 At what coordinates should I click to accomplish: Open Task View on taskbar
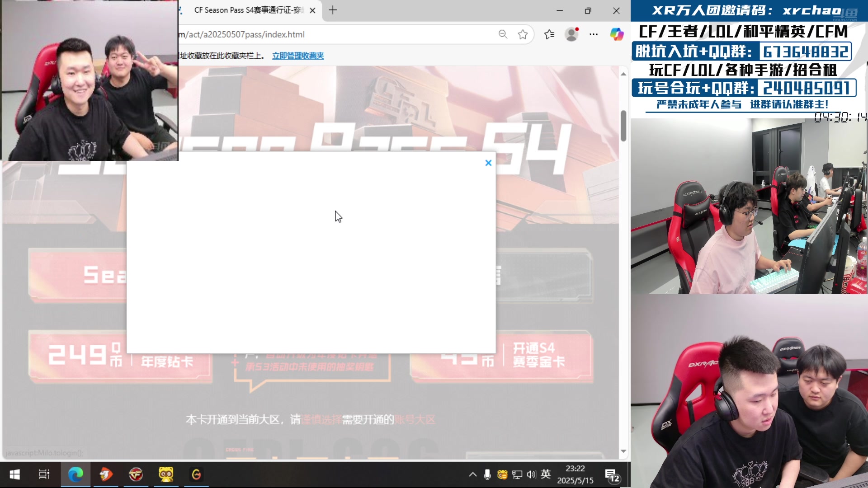(44, 474)
